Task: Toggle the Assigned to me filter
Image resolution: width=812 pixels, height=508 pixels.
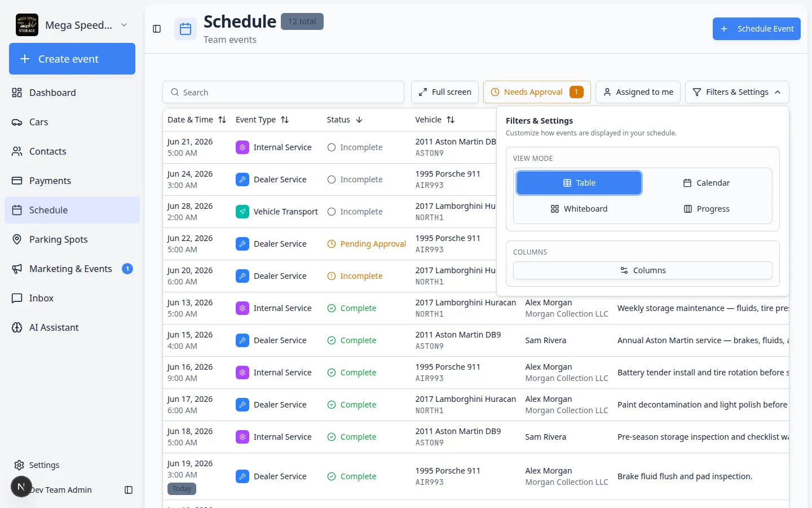Action: point(638,92)
